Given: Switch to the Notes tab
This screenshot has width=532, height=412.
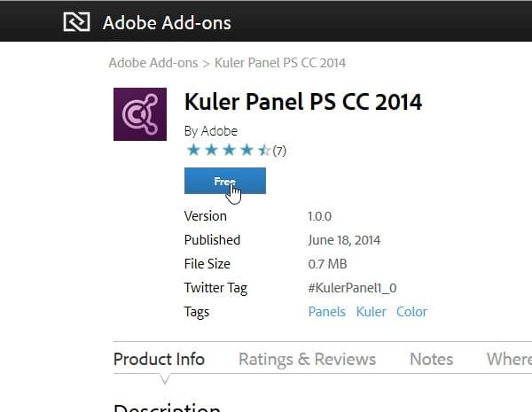Looking at the screenshot, I should point(431,359).
